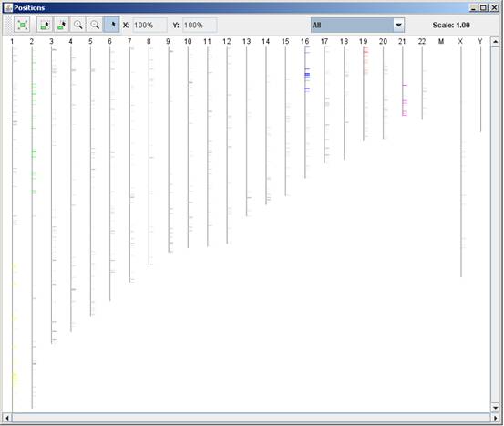Click the zoom out magnifier icon
Screen dimensions: 504x426
pos(95,26)
